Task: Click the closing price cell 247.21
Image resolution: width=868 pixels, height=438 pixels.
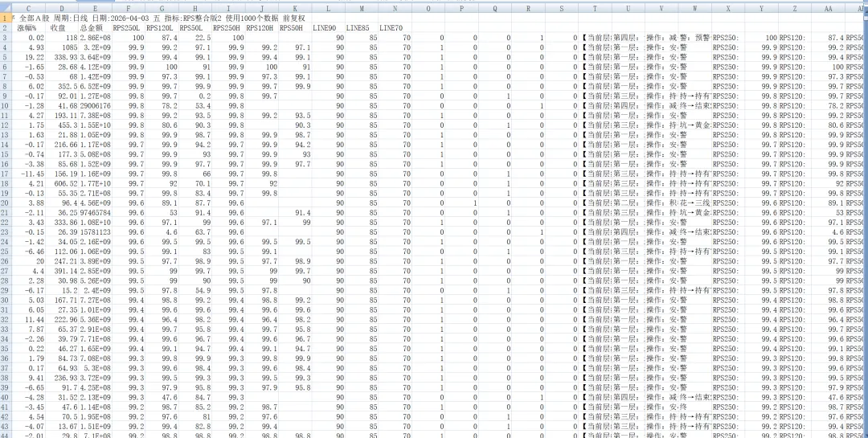Action: click(61, 261)
